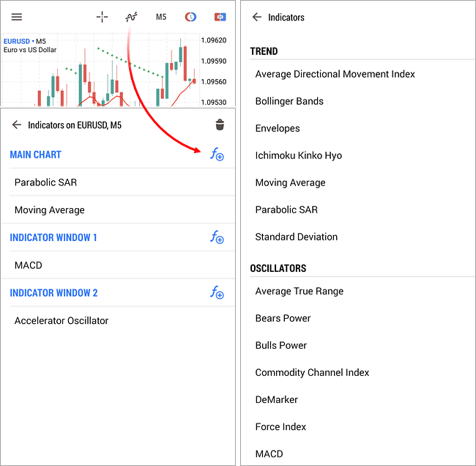Add indicator to Indicator Window 2
Viewport: 476px width, 466px height.
pyautogui.click(x=217, y=293)
